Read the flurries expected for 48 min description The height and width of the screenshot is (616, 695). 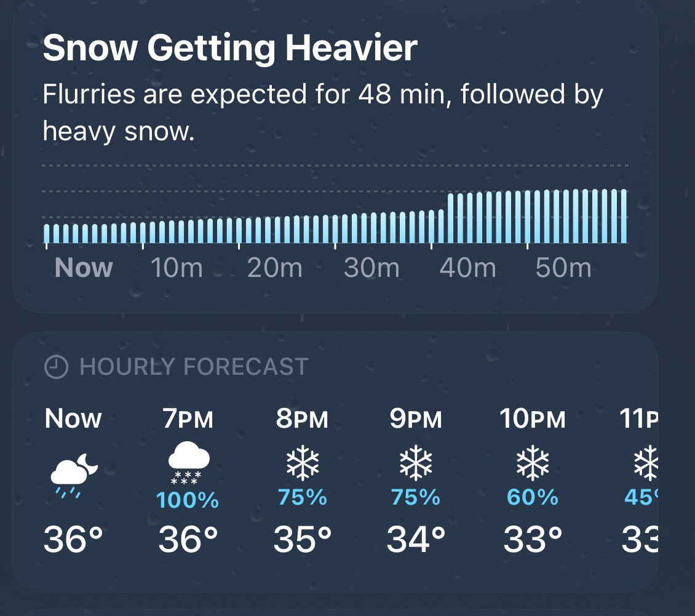(323, 113)
